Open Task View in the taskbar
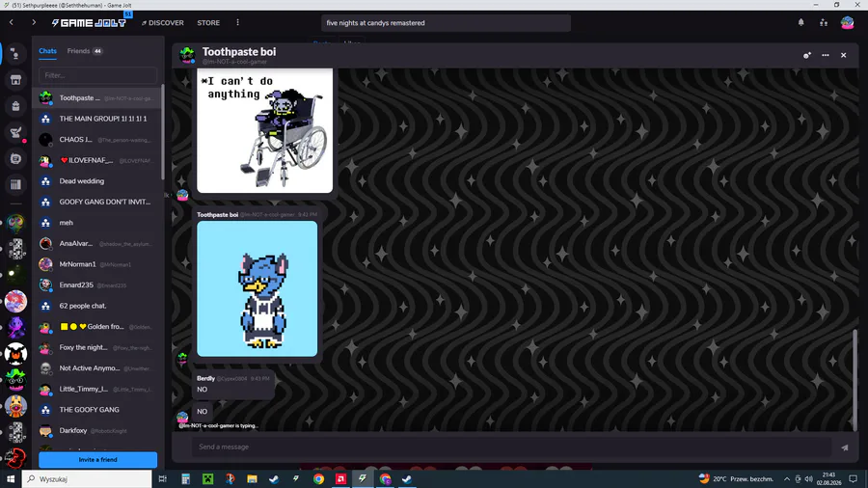Image resolution: width=868 pixels, height=488 pixels. point(163,479)
